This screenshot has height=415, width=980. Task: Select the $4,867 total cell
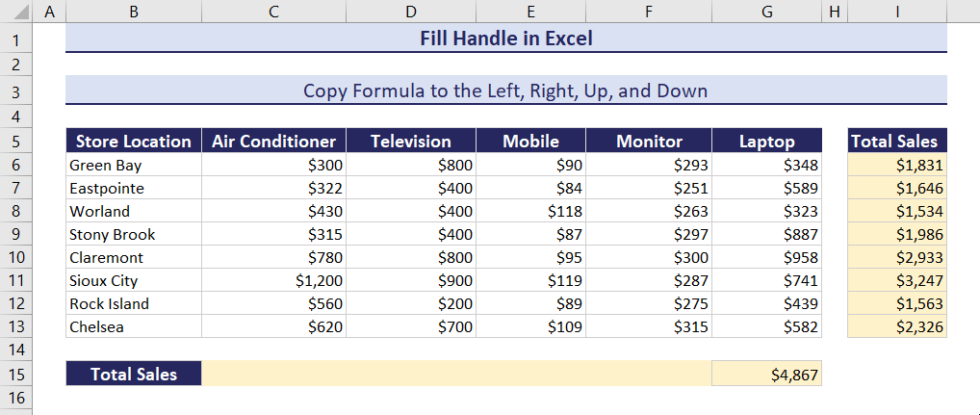(766, 374)
